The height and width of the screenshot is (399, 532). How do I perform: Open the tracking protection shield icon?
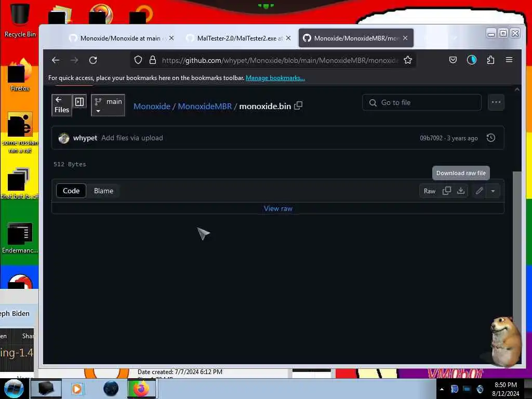pos(138,60)
